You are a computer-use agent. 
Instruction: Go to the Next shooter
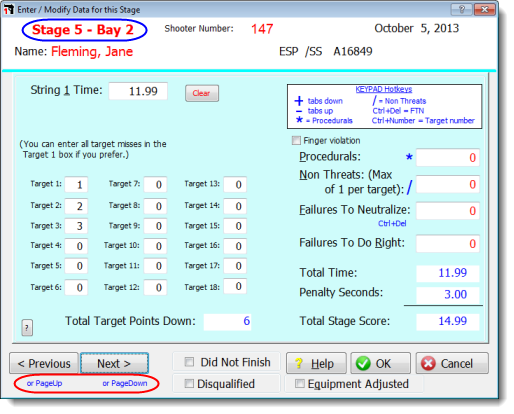[x=114, y=363]
